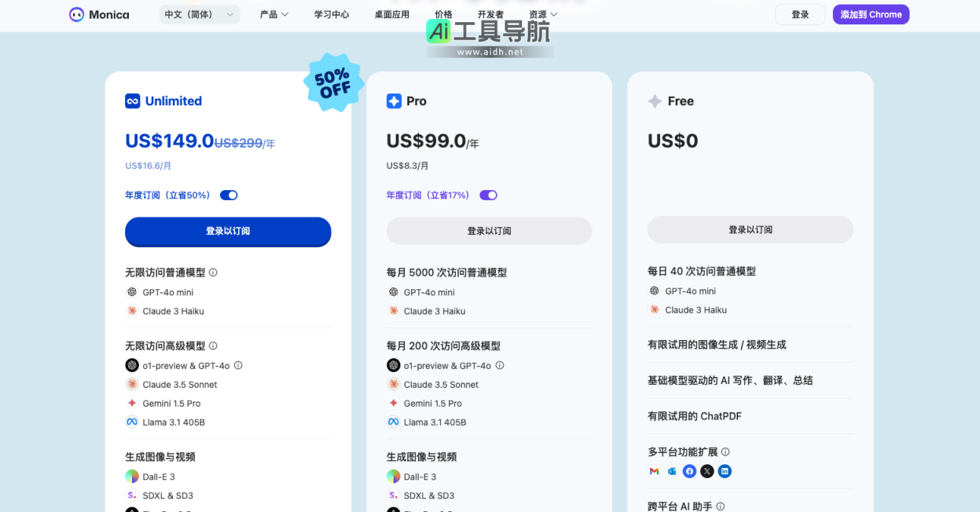Click the X platform icon
The image size is (980, 512).
(707, 471)
